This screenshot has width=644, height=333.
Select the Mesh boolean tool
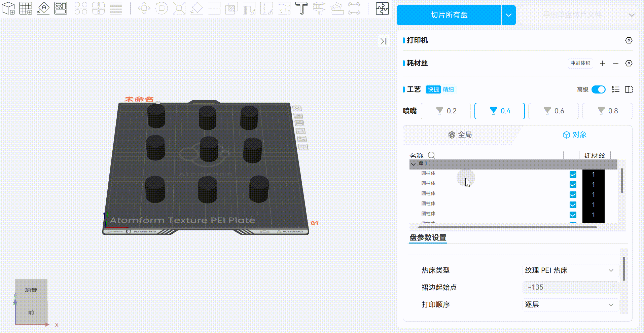coord(231,8)
